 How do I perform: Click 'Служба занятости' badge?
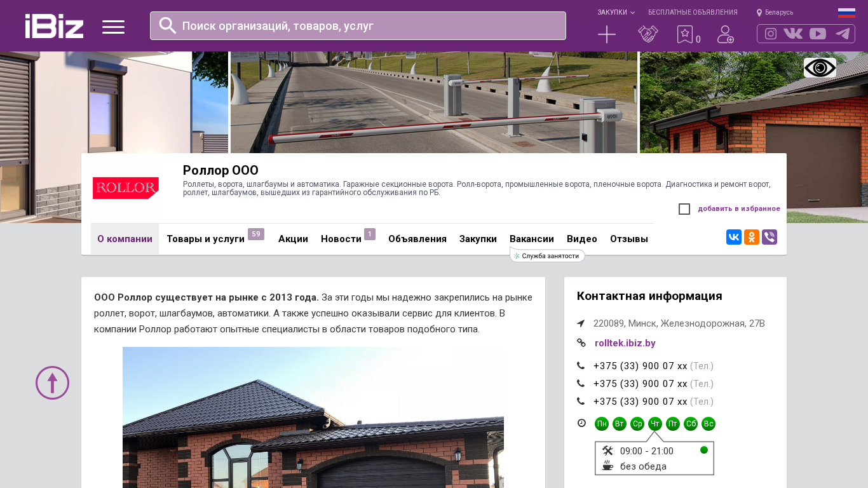(x=548, y=255)
